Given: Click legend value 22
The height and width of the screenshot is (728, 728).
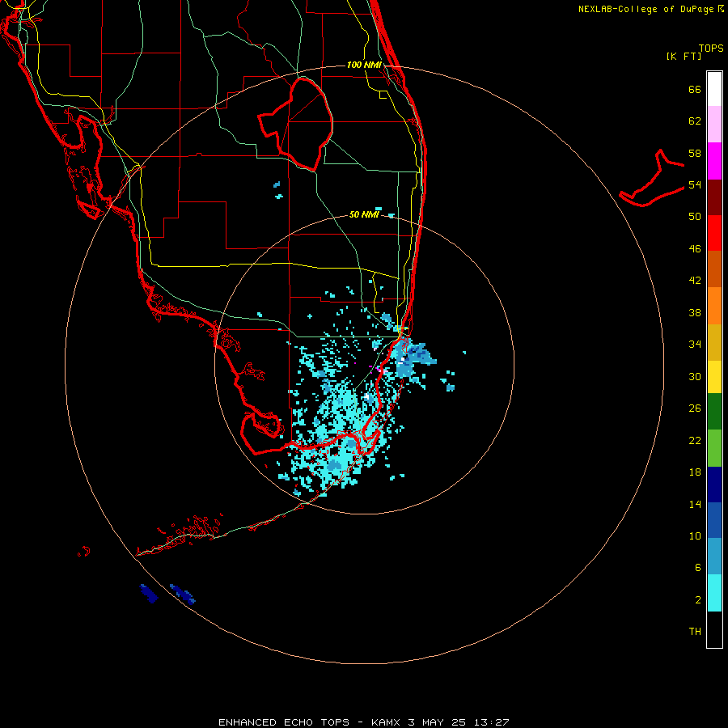Looking at the screenshot, I should (x=695, y=440).
